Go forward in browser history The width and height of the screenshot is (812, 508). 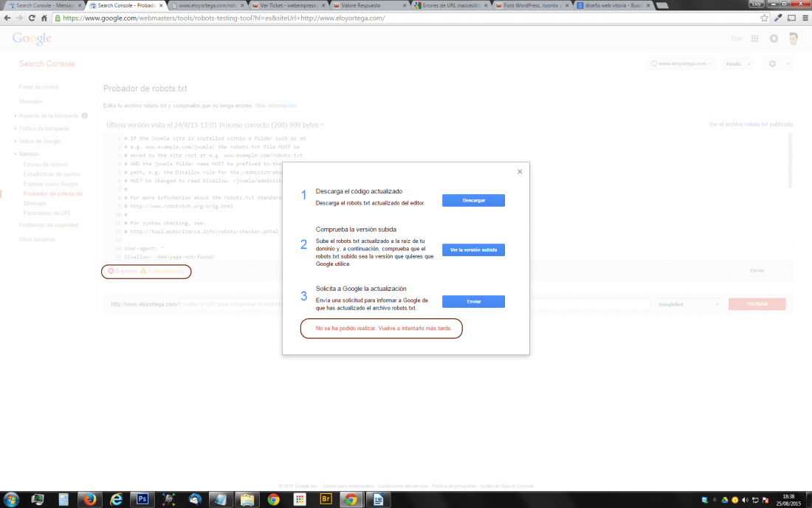click(19, 18)
